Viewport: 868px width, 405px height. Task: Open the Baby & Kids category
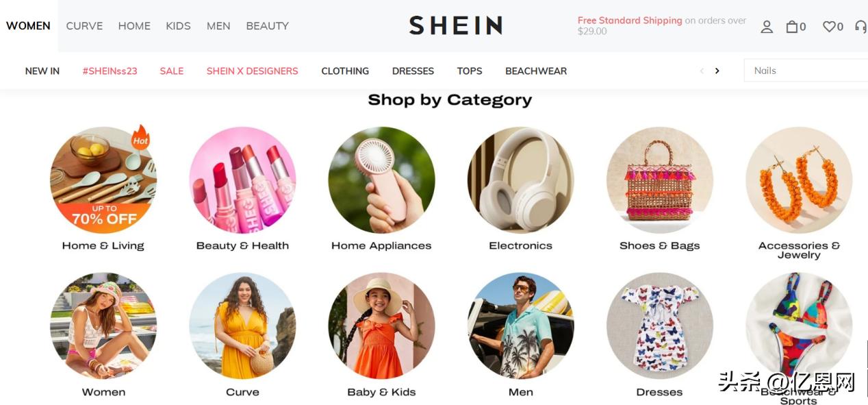tap(381, 326)
